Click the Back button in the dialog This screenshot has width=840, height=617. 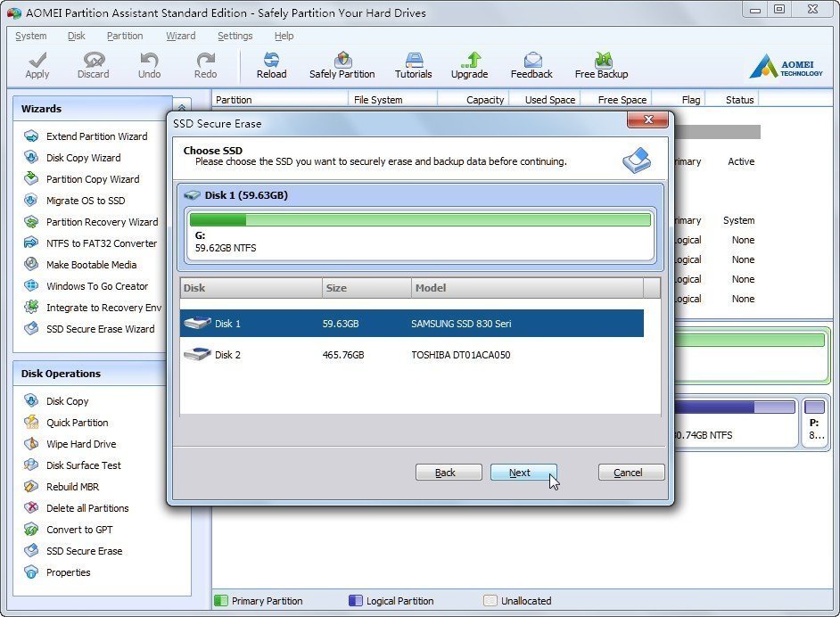click(449, 473)
